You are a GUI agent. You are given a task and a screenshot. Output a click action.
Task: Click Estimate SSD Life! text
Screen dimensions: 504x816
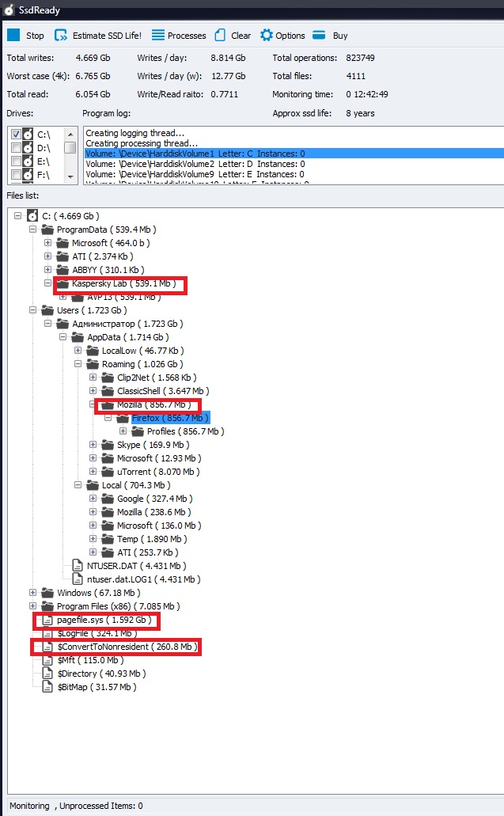(107, 36)
